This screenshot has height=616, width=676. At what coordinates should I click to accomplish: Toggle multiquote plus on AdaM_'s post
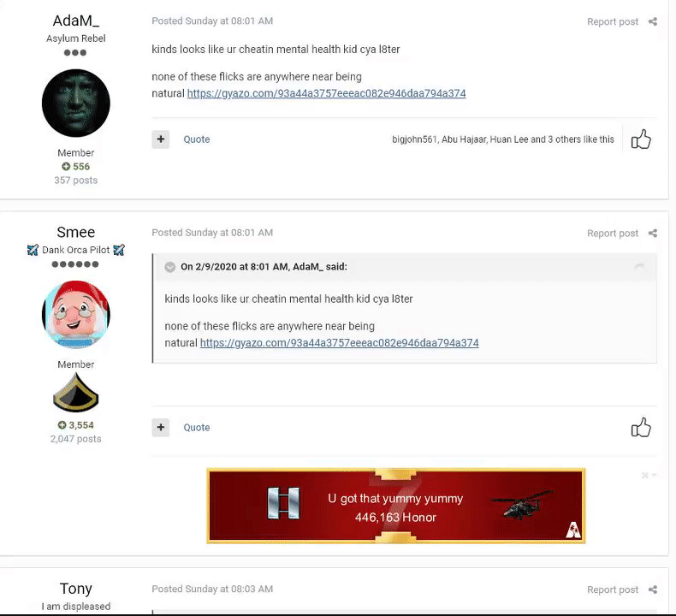[160, 139]
